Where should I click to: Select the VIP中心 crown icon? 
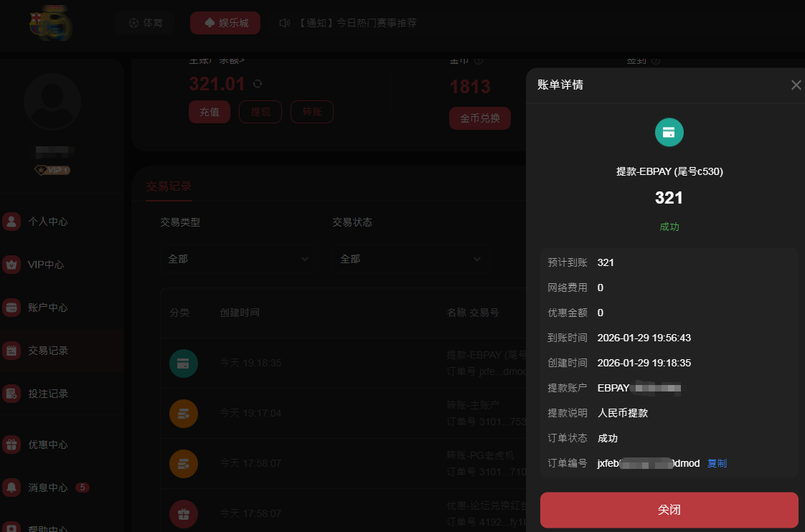(11, 265)
